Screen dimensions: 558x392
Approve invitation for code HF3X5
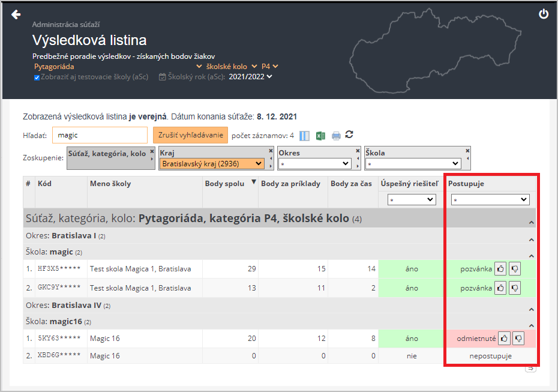pos(500,269)
